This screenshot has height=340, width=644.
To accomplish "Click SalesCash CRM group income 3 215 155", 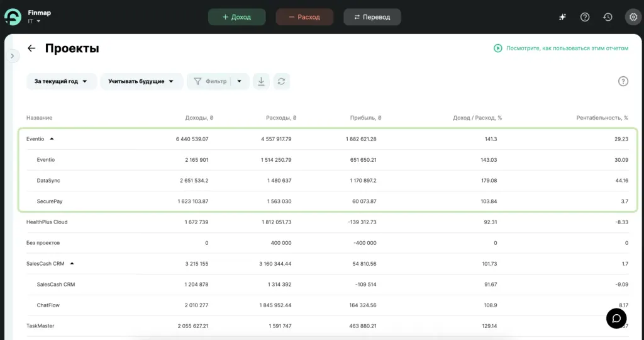I will coord(196,264).
